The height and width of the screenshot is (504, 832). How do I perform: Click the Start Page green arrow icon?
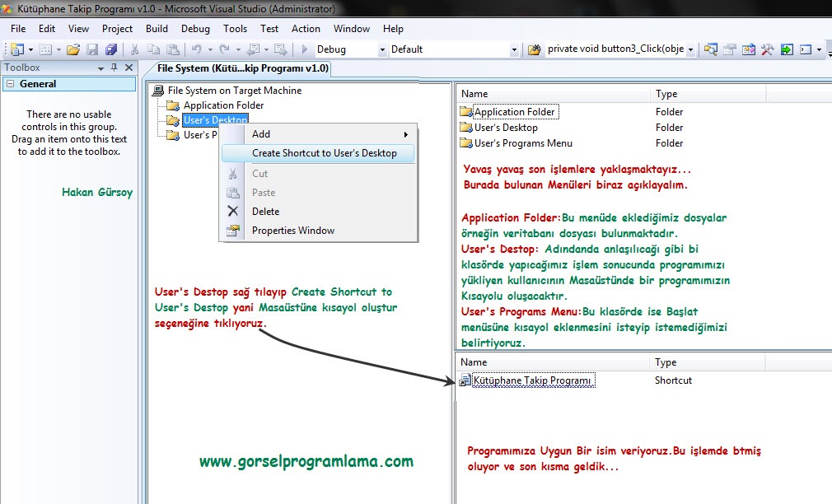click(x=787, y=49)
